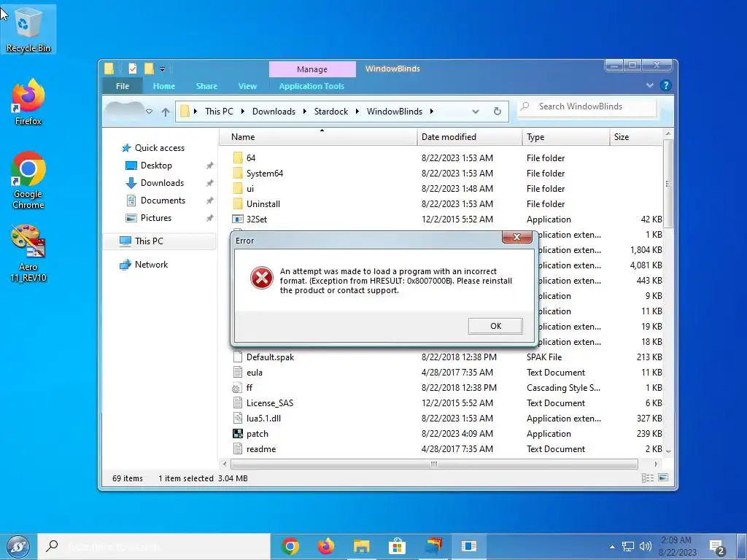Sort by the Name column header

coord(318,137)
